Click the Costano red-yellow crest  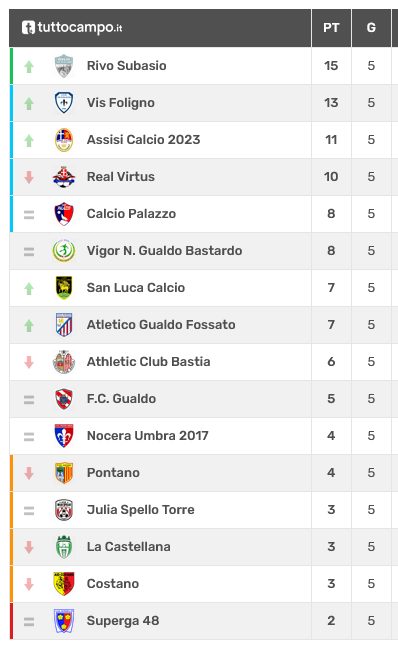[x=64, y=584]
